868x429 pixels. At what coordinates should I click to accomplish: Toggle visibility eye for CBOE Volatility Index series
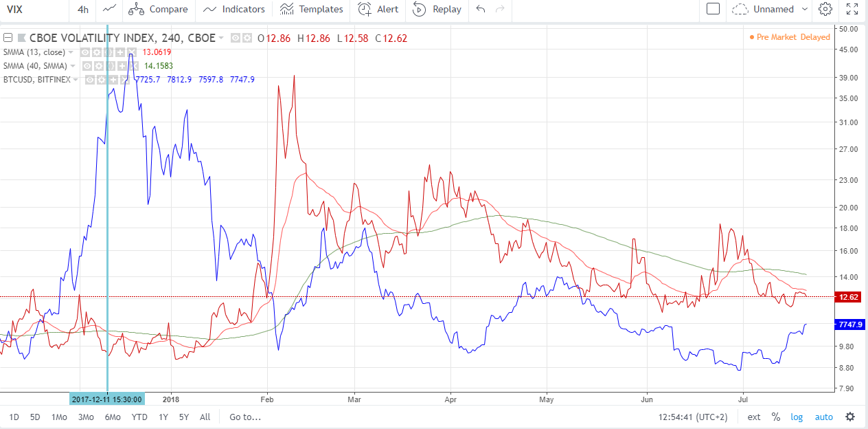pyautogui.click(x=236, y=38)
